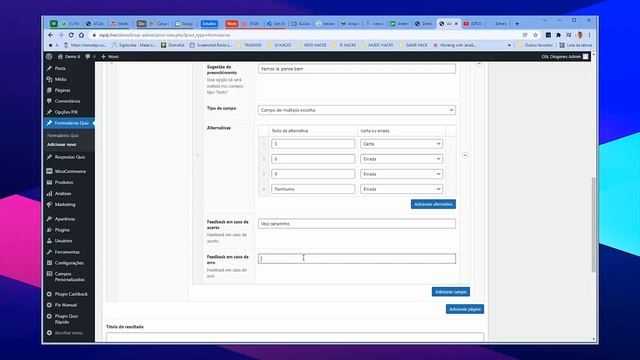Click the Plugin Cashback gear icon
This screenshot has width=640, height=360.
(49, 294)
